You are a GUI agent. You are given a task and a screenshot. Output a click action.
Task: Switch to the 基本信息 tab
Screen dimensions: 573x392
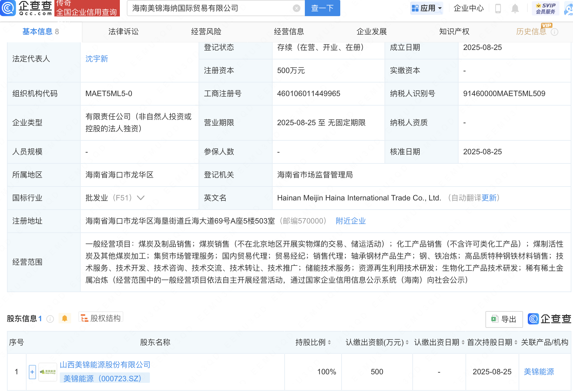coord(41,32)
